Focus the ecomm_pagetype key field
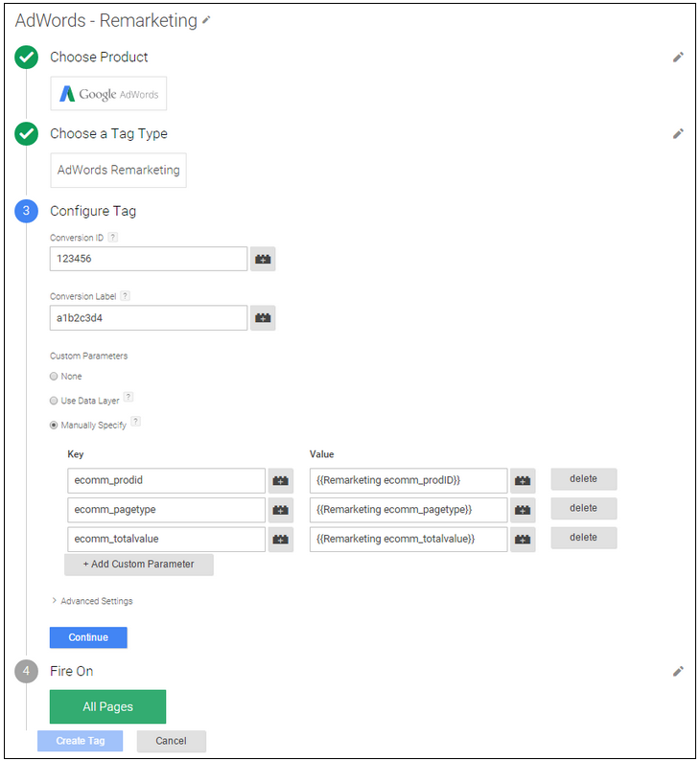 (167, 510)
